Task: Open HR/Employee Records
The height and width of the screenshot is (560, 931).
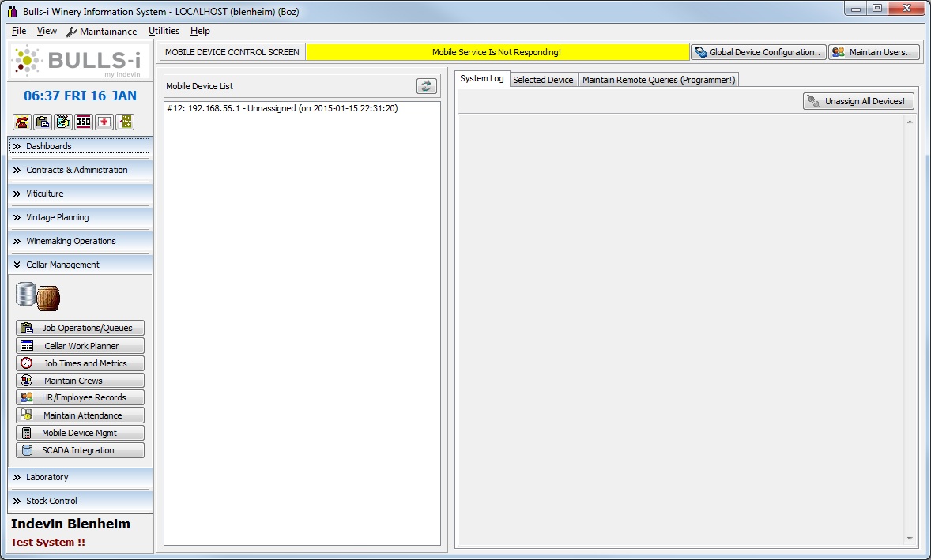Action: (x=80, y=397)
